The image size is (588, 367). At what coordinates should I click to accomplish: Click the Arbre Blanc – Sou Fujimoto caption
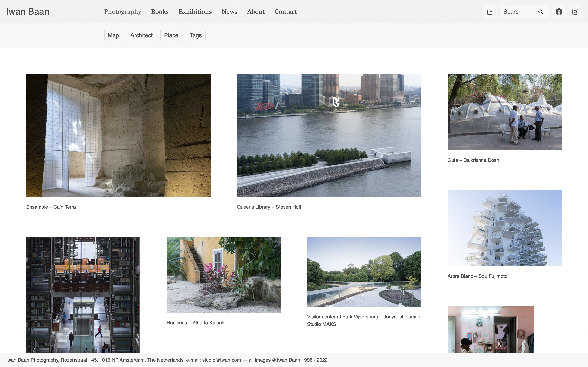[477, 276]
